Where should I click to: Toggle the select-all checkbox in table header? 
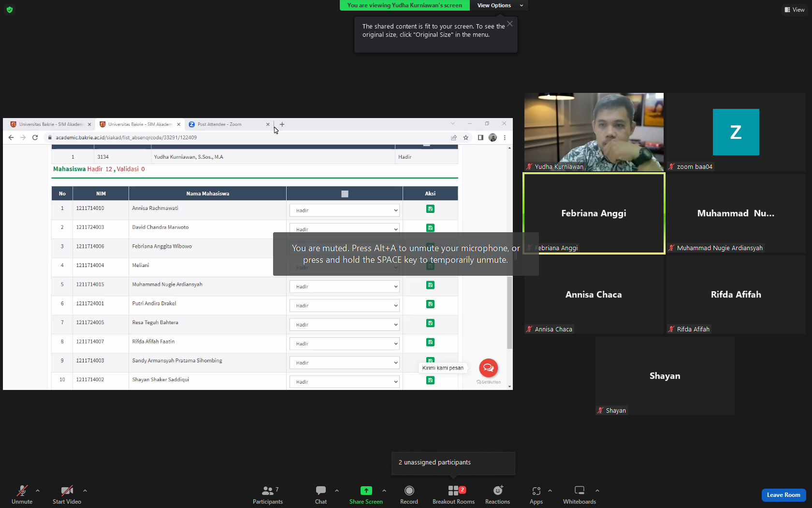[345, 194]
